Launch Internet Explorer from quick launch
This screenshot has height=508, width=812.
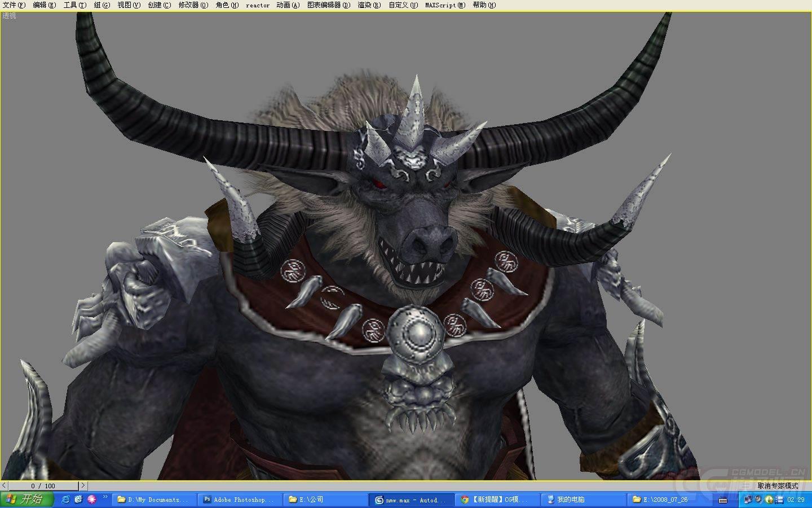pos(66,500)
